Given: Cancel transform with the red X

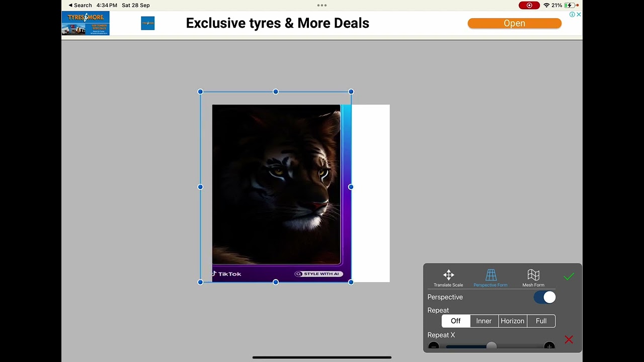Looking at the screenshot, I should pos(569,340).
